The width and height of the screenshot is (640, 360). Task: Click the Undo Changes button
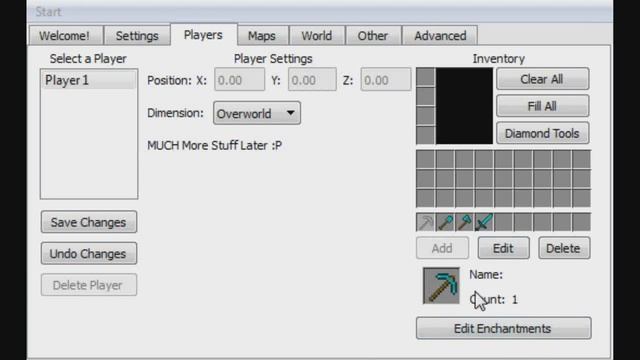[89, 253]
